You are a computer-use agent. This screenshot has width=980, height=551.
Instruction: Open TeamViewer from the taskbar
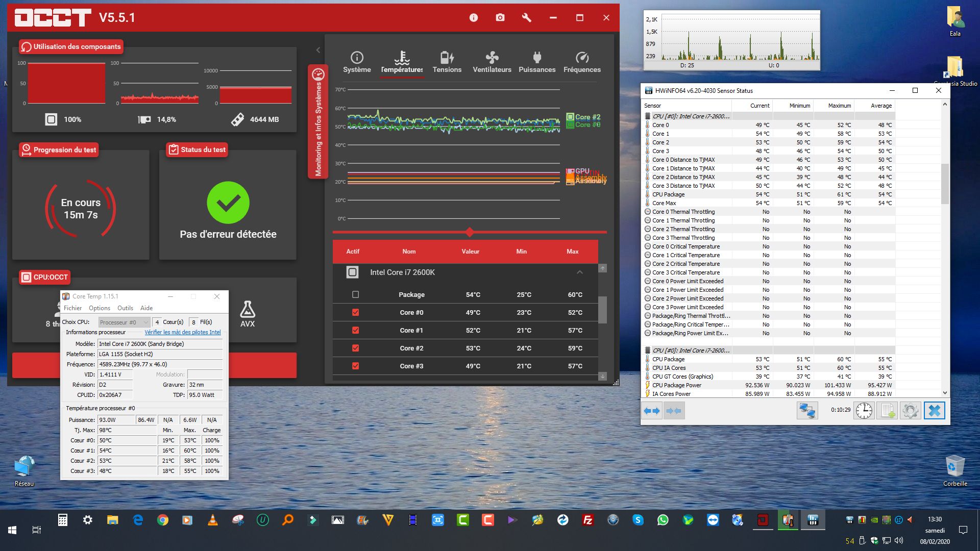click(x=713, y=520)
